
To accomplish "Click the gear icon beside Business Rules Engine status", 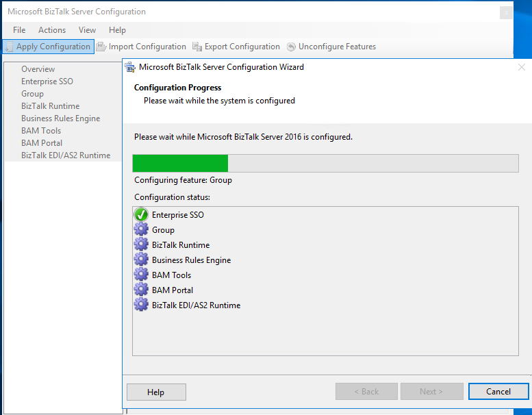I will point(141,260).
